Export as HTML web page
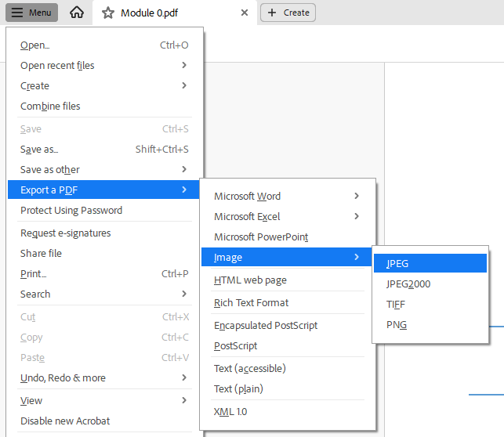504x437 pixels. point(287,280)
